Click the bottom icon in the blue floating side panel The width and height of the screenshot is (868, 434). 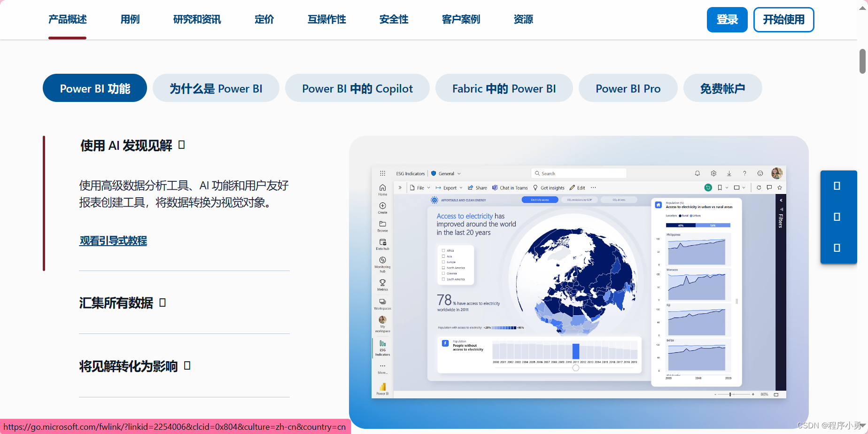(x=837, y=248)
